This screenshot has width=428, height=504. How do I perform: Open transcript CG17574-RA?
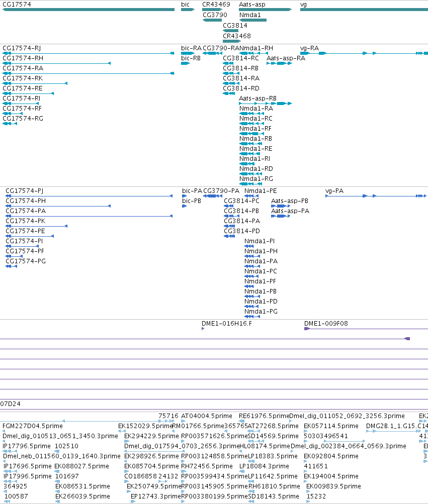[89, 73]
